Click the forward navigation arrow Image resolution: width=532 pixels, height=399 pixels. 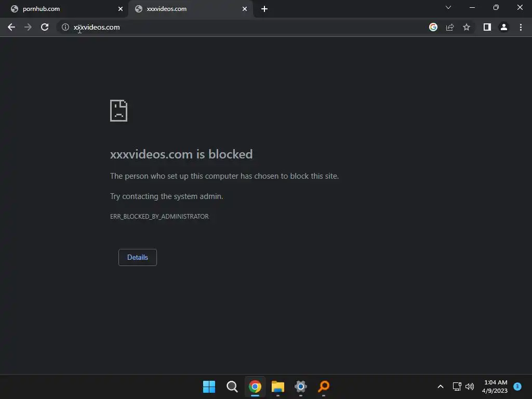point(28,27)
